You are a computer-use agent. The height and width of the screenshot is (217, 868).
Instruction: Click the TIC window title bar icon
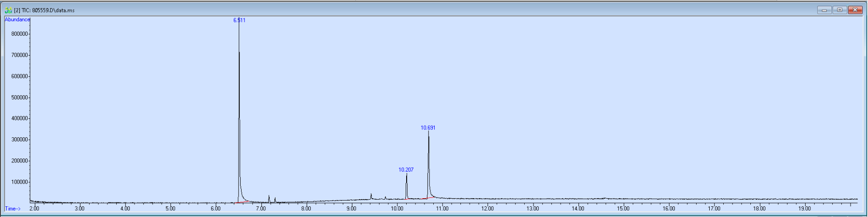click(x=8, y=10)
